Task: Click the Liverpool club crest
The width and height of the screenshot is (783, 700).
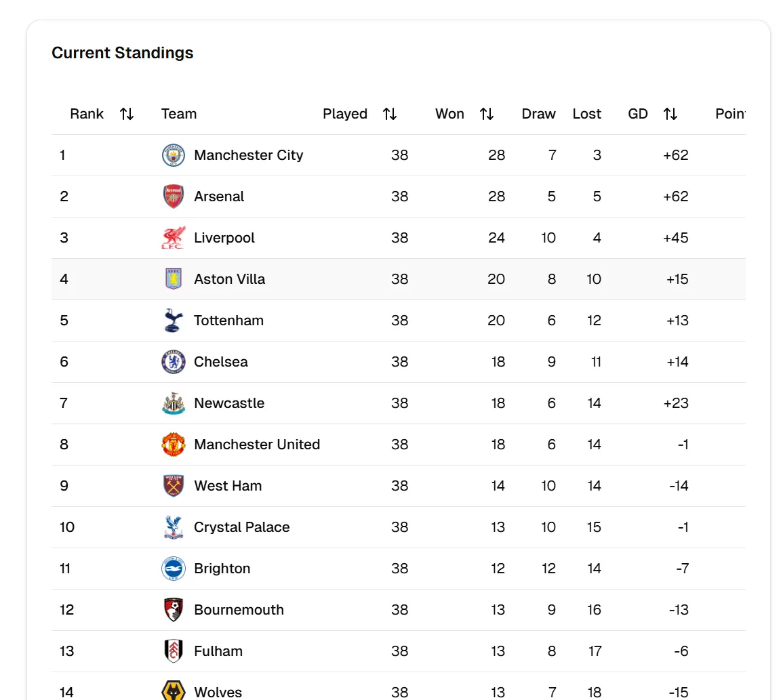Action: 174,238
